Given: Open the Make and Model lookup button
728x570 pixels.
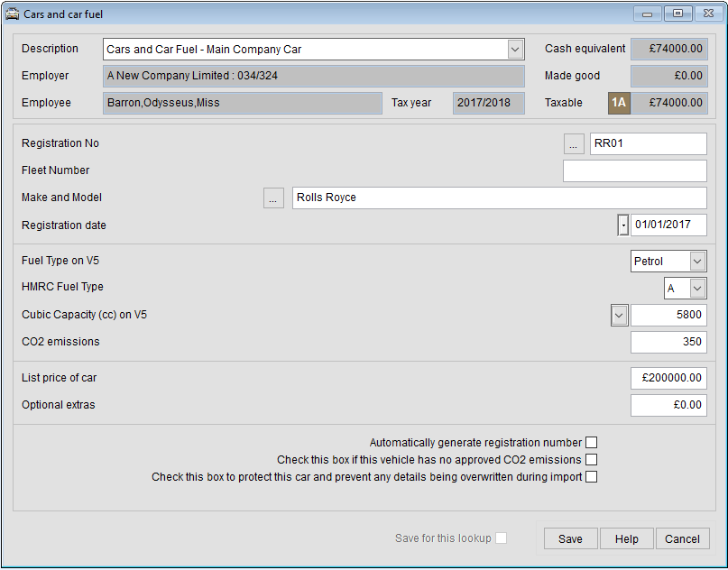Looking at the screenshot, I should 273,198.
